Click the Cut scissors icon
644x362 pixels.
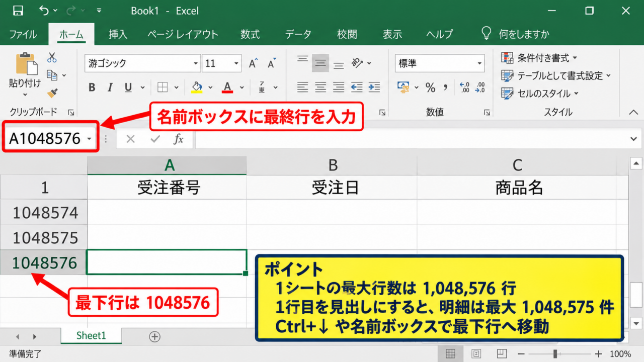(52, 58)
